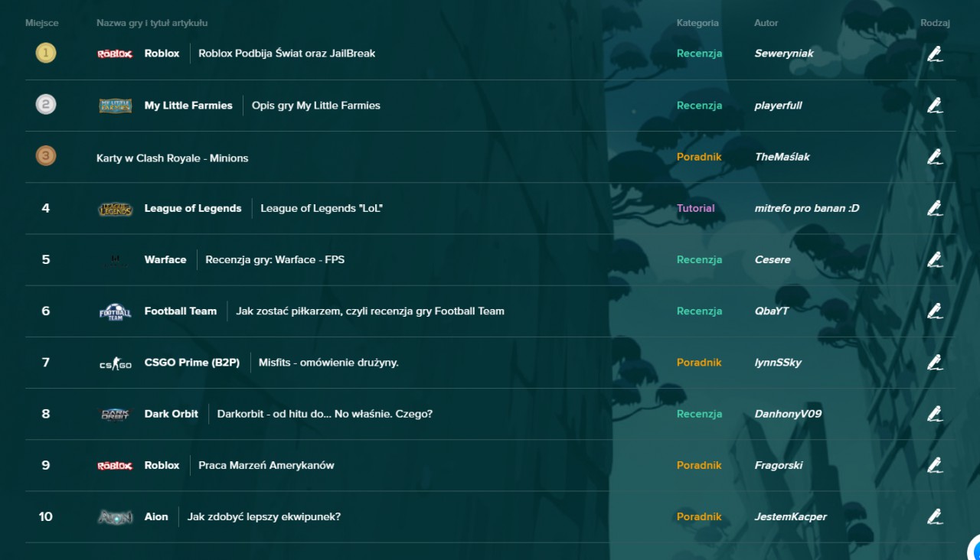
Task: Click the 'Football Team' game name
Action: 181,311
